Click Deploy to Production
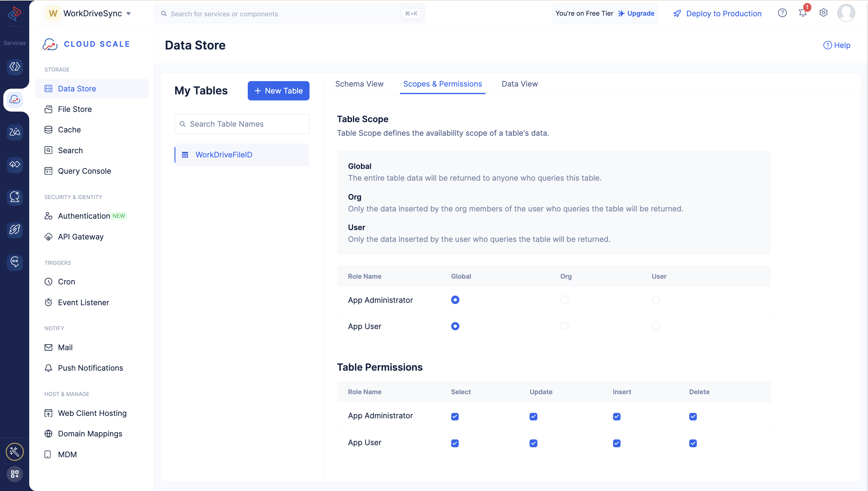 [717, 14]
